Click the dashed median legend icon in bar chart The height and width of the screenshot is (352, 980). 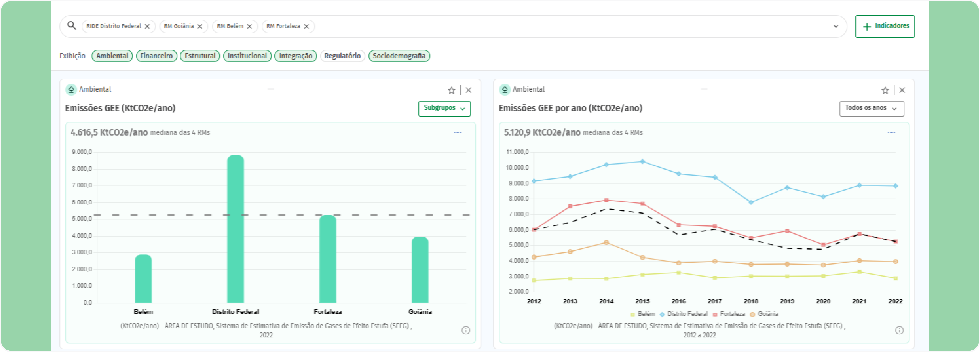click(x=458, y=133)
